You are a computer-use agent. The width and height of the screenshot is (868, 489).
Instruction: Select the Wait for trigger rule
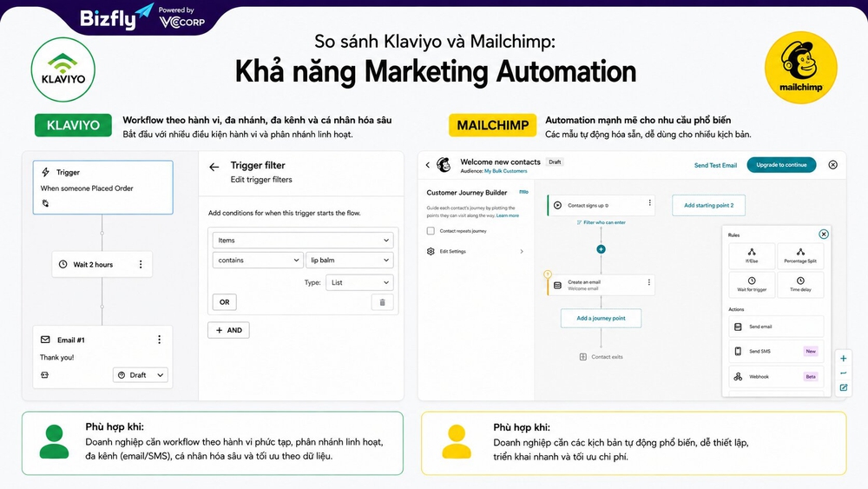click(x=752, y=285)
